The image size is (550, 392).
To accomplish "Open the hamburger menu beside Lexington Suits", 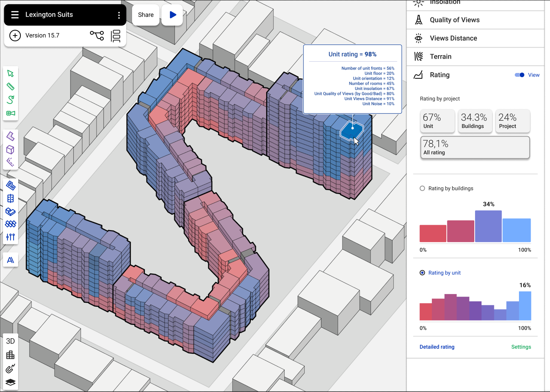I will coord(15,15).
